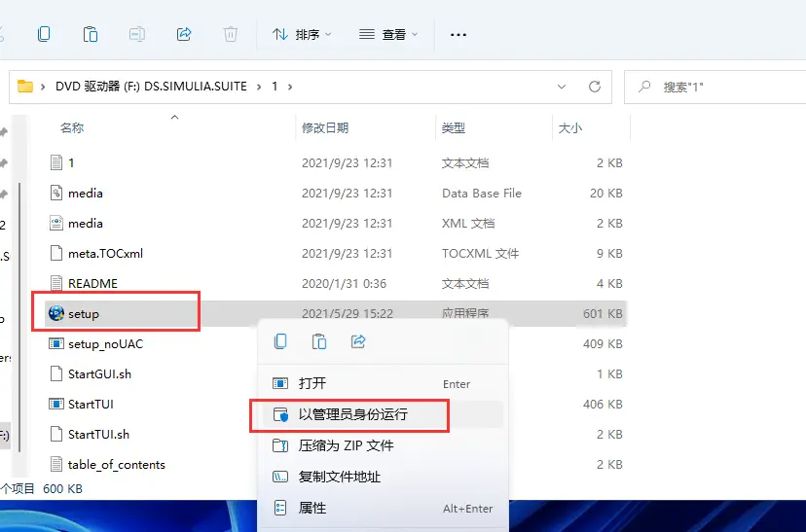Click the Share icon in the toolbar
This screenshot has height=532, width=806.
pyautogui.click(x=184, y=34)
